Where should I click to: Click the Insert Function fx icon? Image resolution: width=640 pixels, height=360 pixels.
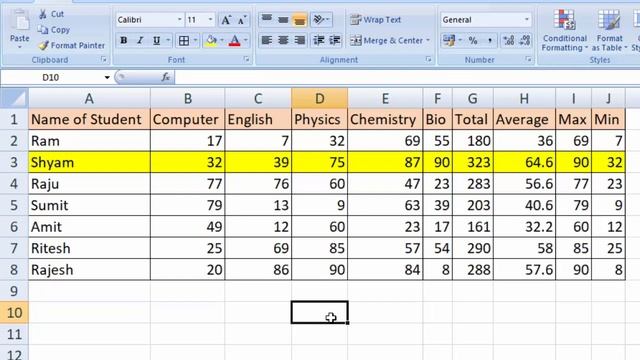[x=165, y=77]
